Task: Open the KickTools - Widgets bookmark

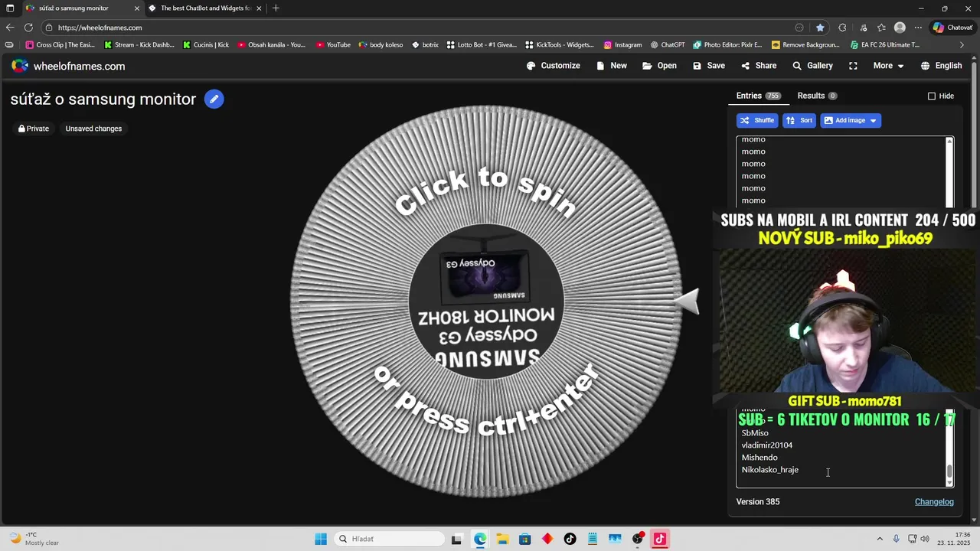Action: click(x=560, y=45)
